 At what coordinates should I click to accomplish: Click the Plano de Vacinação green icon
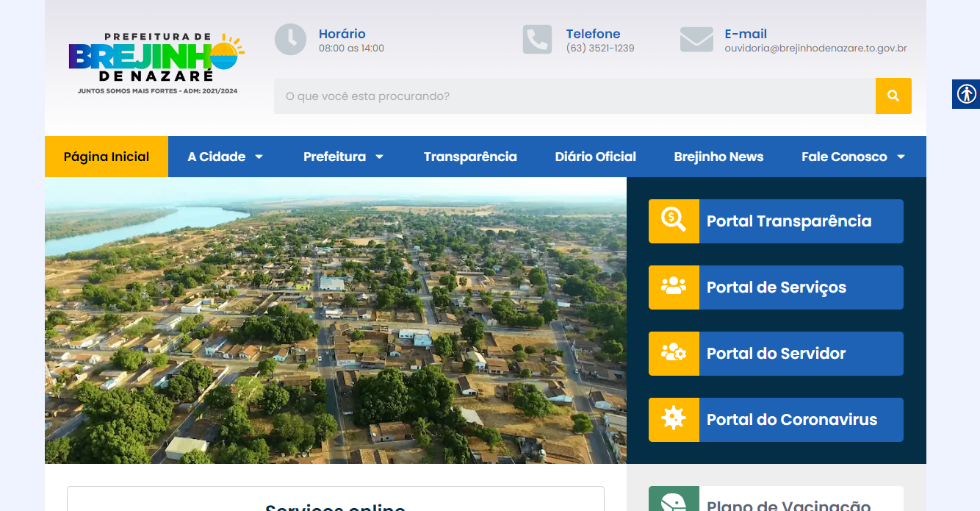(674, 501)
